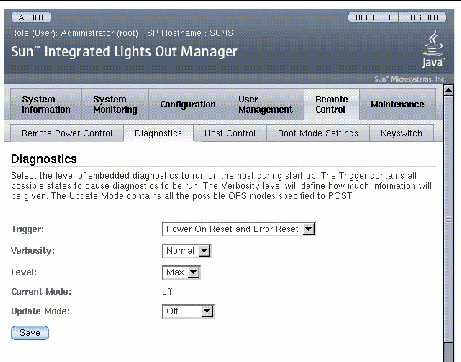
Task: Open the User Management tab
Action: coord(265,104)
